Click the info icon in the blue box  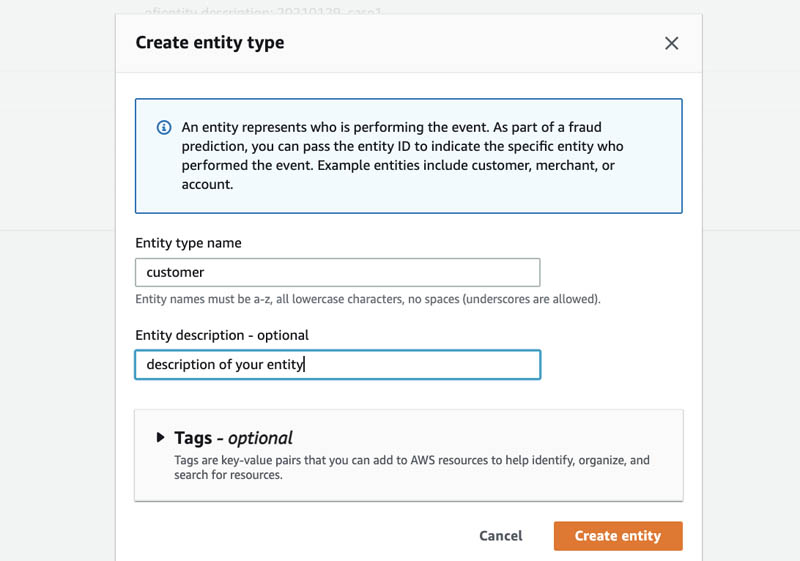163,128
